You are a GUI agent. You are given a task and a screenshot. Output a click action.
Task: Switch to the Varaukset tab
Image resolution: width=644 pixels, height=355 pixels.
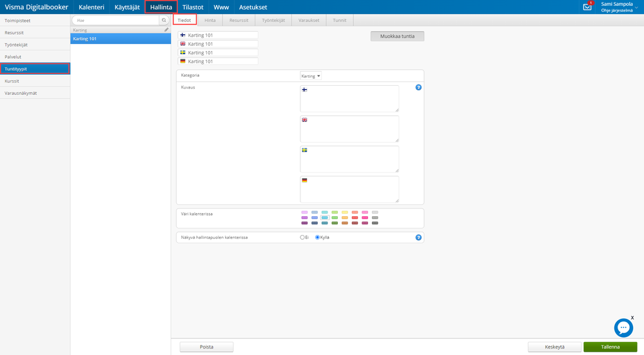tap(309, 20)
